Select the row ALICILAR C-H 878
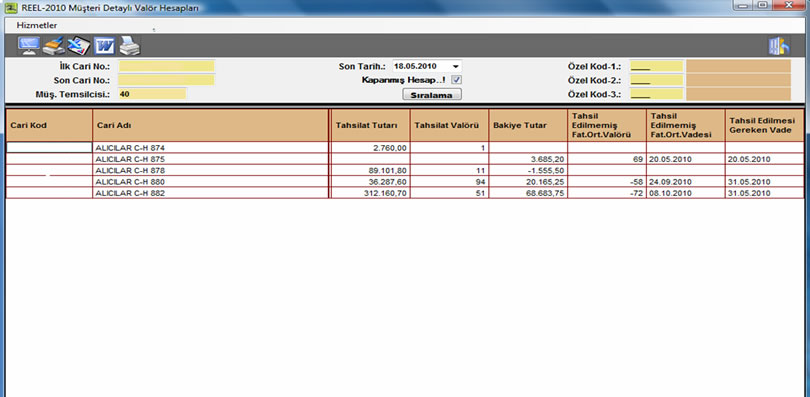 coord(405,170)
